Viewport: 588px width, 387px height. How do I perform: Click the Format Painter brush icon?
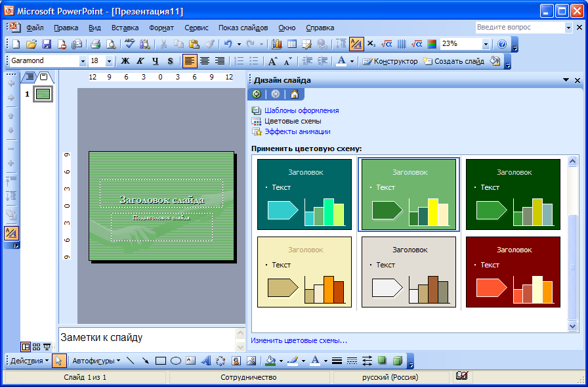click(209, 44)
